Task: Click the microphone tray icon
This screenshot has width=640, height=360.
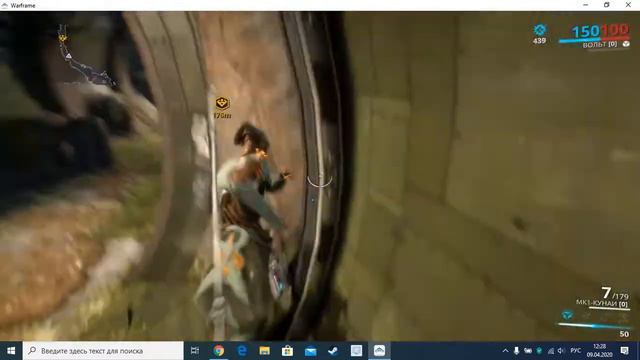Action: 516,351
